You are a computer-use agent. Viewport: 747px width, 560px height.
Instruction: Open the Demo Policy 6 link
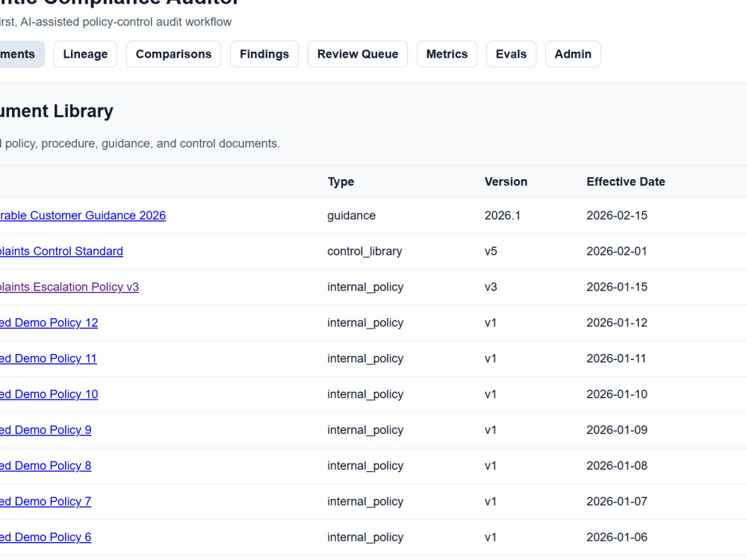[46, 537]
